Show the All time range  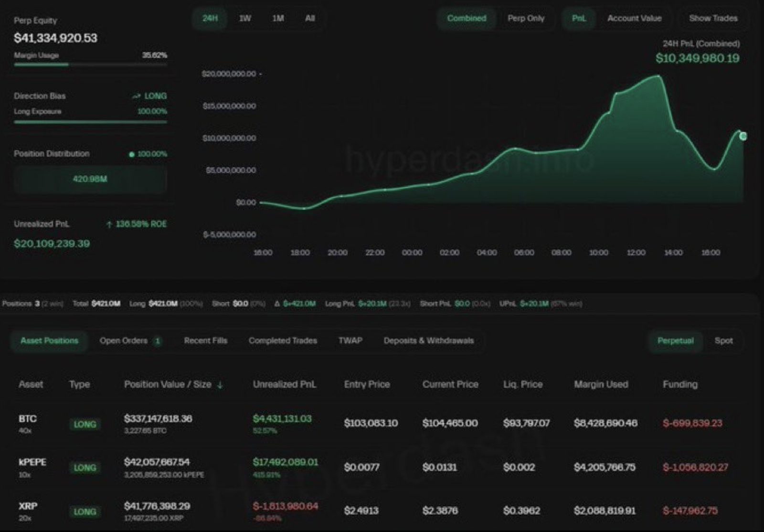coord(310,19)
